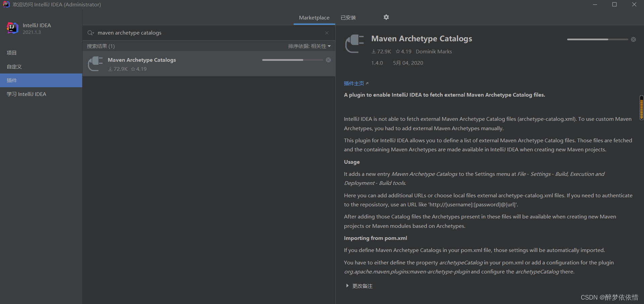Cancel installation in the search result row
This screenshot has height=304, width=644.
click(x=329, y=60)
